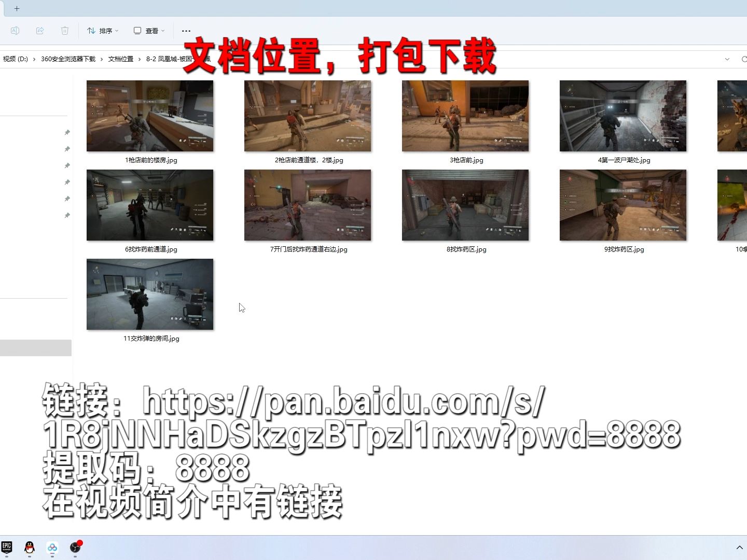The image size is (747, 560).
Task: Click file name text 11交炸弹的房间.jpg
Action: coord(151,339)
